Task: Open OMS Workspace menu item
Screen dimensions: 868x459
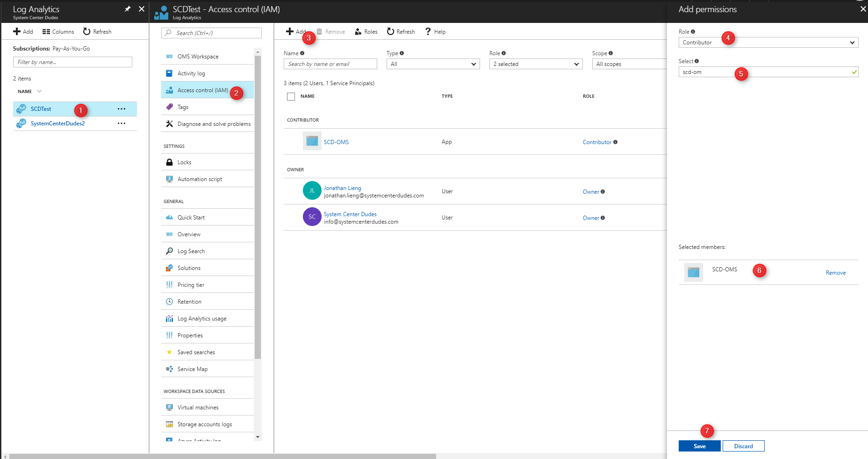Action: click(x=208, y=57)
